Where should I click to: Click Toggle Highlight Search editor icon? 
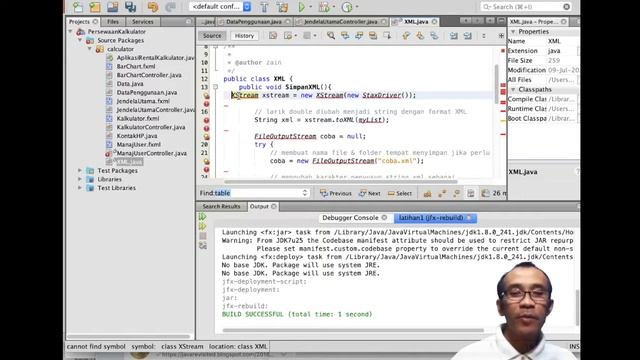[x=373, y=36]
